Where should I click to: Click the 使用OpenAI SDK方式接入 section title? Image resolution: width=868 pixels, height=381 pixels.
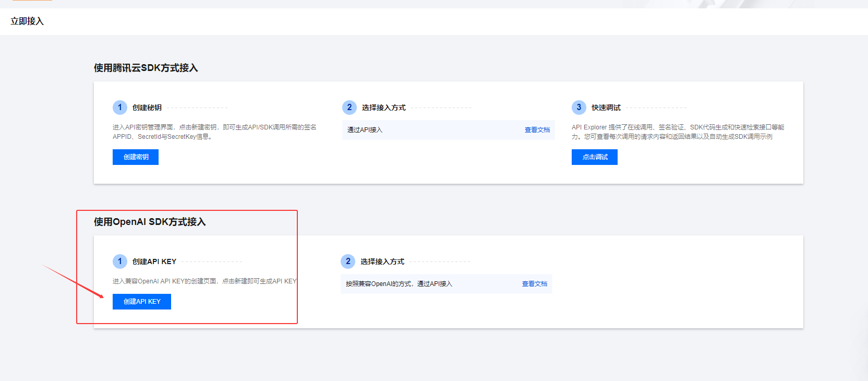point(150,222)
